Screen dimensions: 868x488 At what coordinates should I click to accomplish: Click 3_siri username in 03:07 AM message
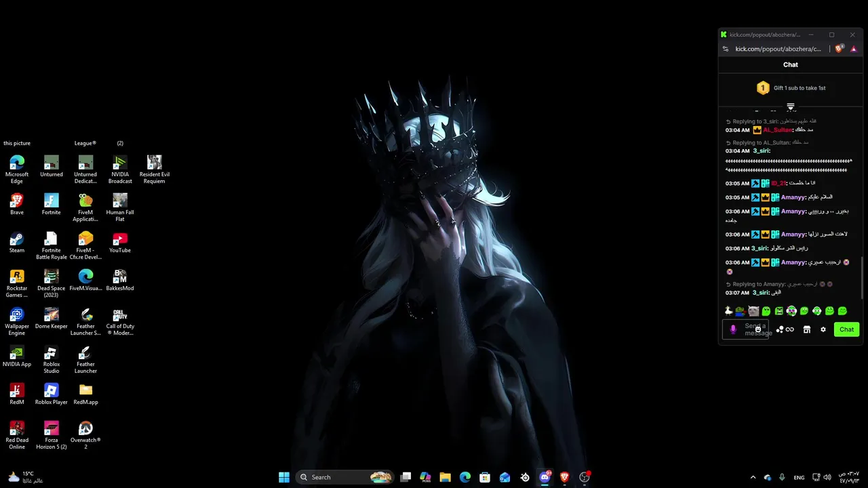pyautogui.click(x=761, y=293)
